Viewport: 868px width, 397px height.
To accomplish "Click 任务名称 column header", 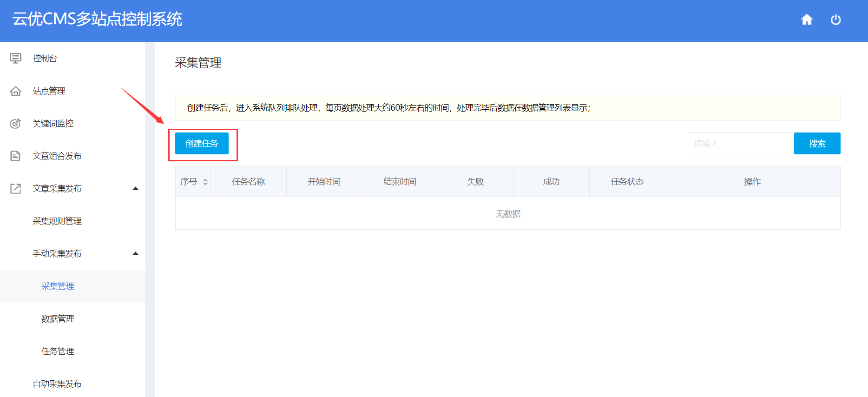I will pyautogui.click(x=249, y=182).
